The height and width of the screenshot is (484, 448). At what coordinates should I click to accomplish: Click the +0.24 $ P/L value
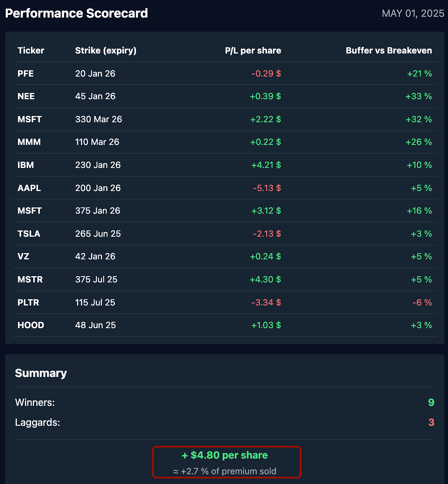(x=265, y=256)
